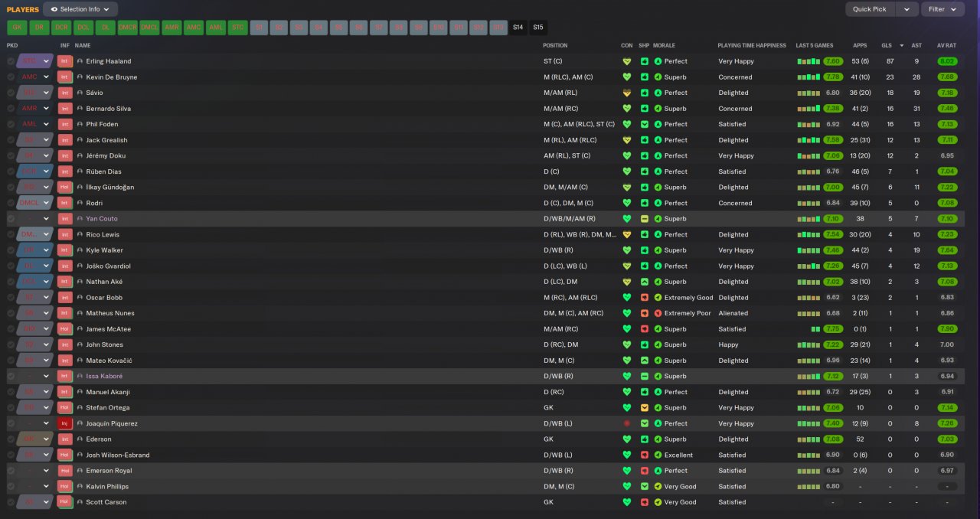Click Kalvin Phillips's morale tick icon

click(x=658, y=486)
